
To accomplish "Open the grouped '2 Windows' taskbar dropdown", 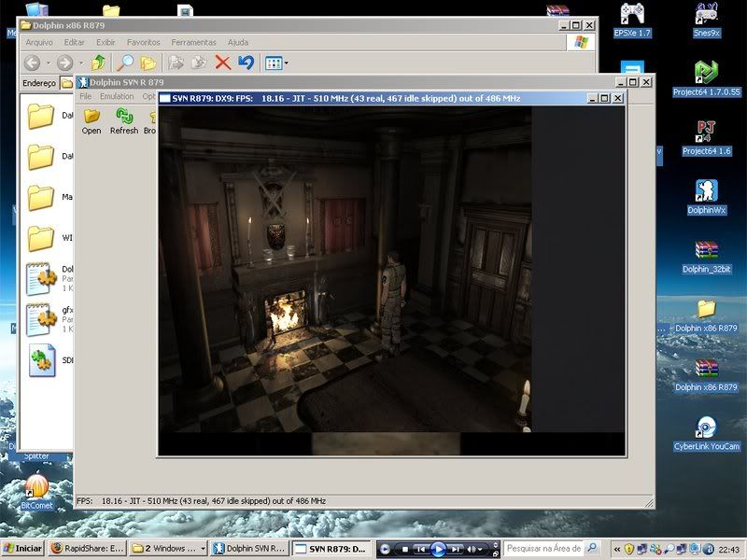I will tap(203, 549).
